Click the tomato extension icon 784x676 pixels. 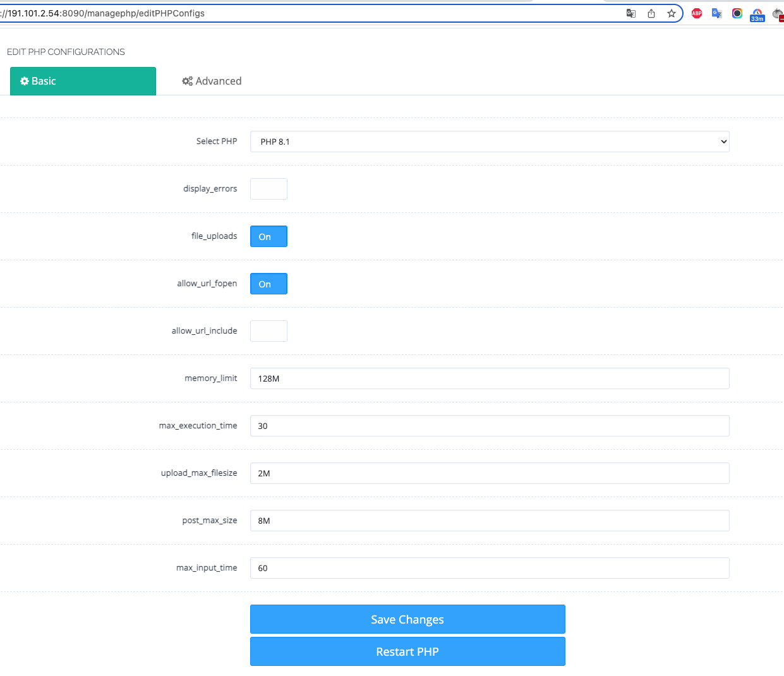click(x=778, y=13)
